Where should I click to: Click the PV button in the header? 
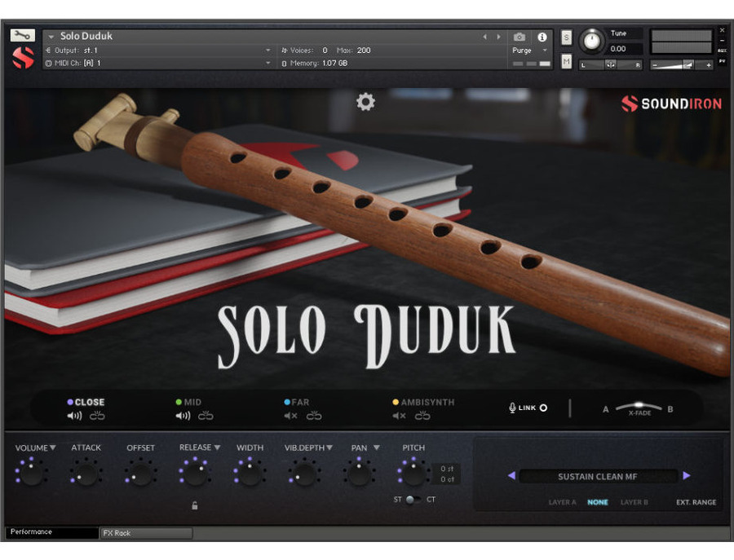pos(722,61)
